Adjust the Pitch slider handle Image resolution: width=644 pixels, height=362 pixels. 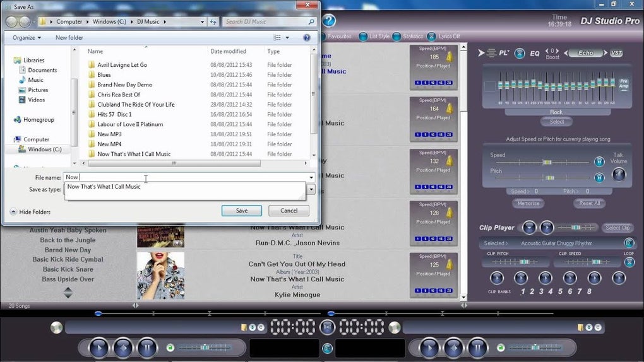(549, 178)
